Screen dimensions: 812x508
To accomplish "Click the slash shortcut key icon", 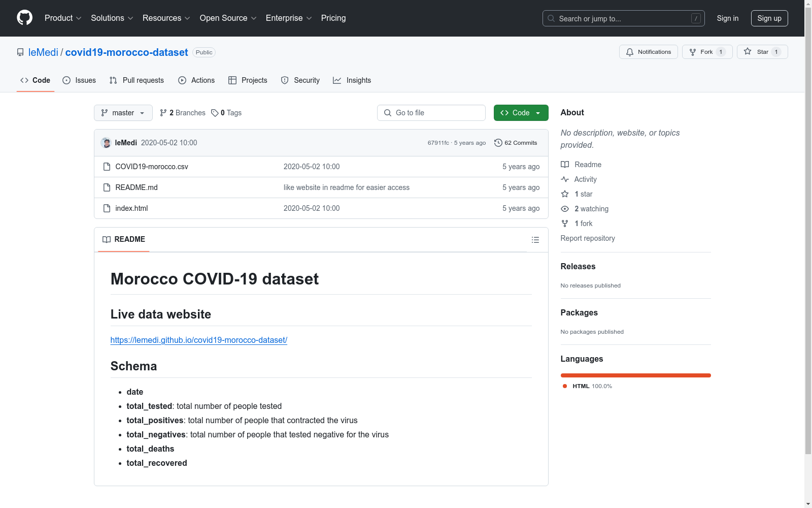I will 696,18.
